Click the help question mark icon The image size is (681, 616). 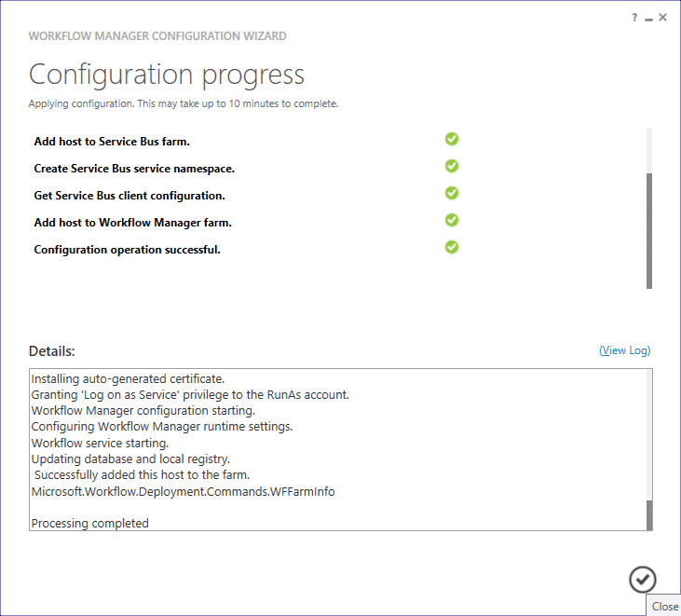coord(634,18)
